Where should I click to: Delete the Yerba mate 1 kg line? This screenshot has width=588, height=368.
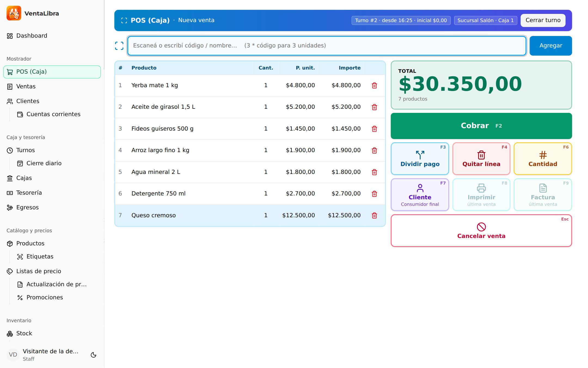click(x=374, y=85)
